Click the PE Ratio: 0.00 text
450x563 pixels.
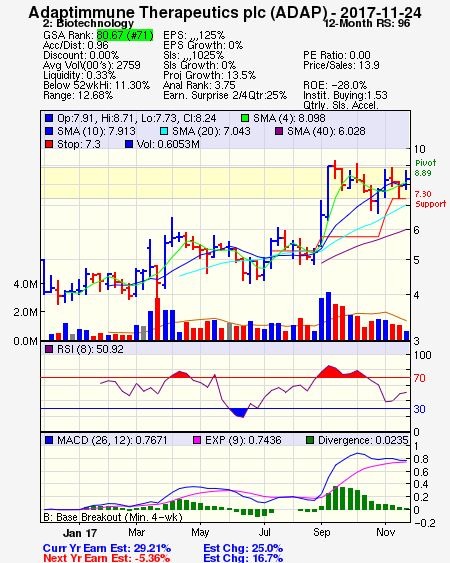pos(337,55)
